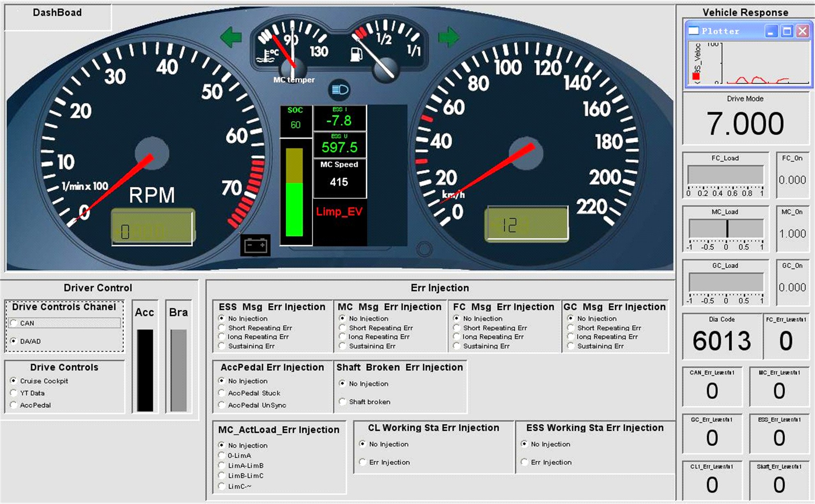Select CAN drive controls channel

(x=14, y=323)
